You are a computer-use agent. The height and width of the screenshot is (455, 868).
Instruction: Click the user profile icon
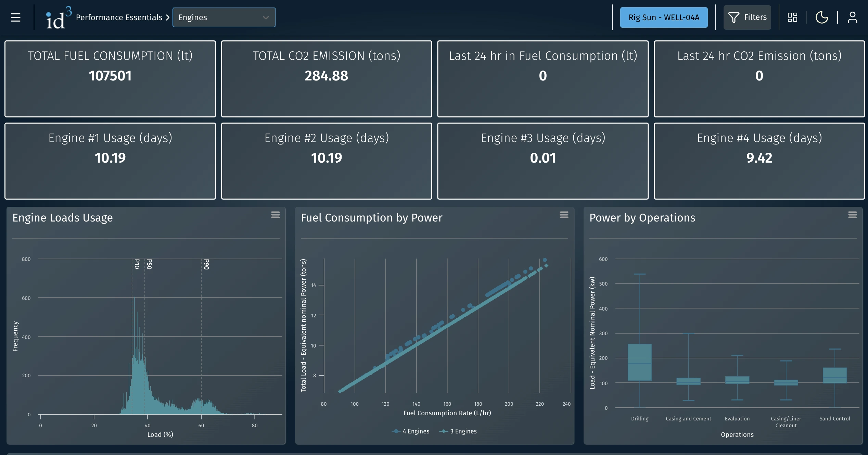tap(853, 17)
